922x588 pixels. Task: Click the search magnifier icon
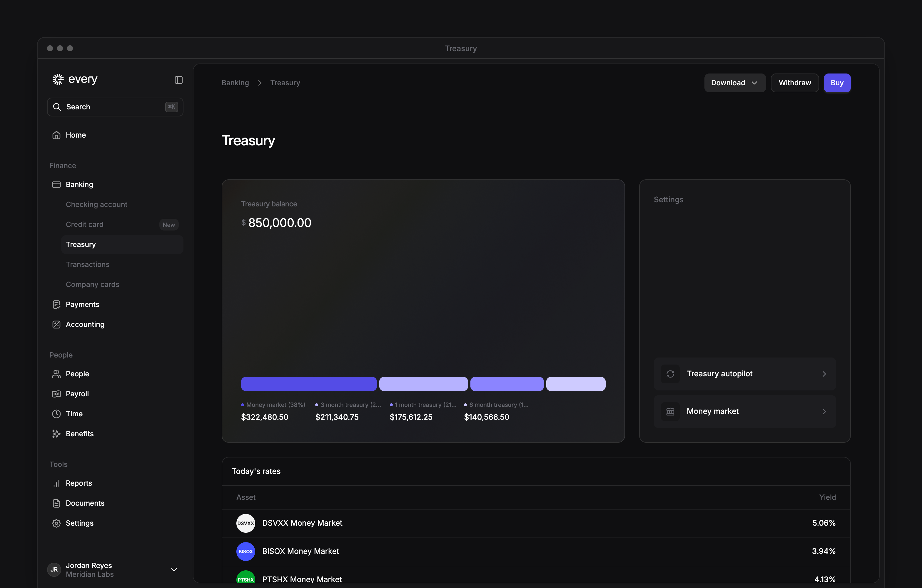57,107
